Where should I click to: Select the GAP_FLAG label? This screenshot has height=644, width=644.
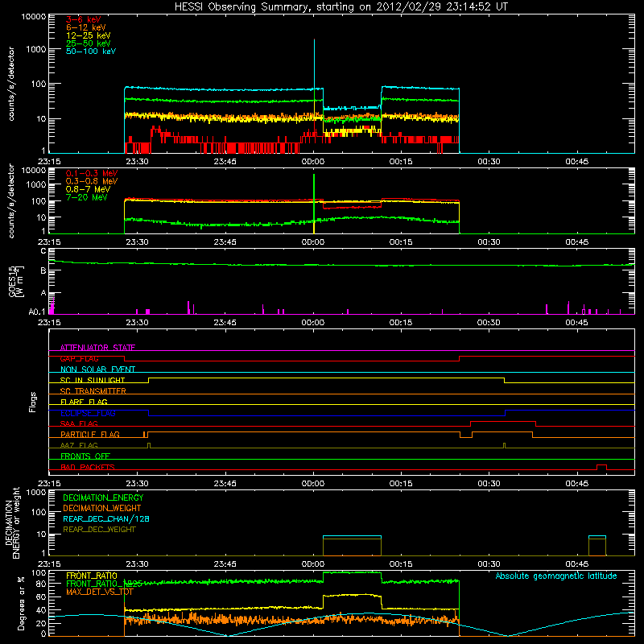click(x=79, y=358)
